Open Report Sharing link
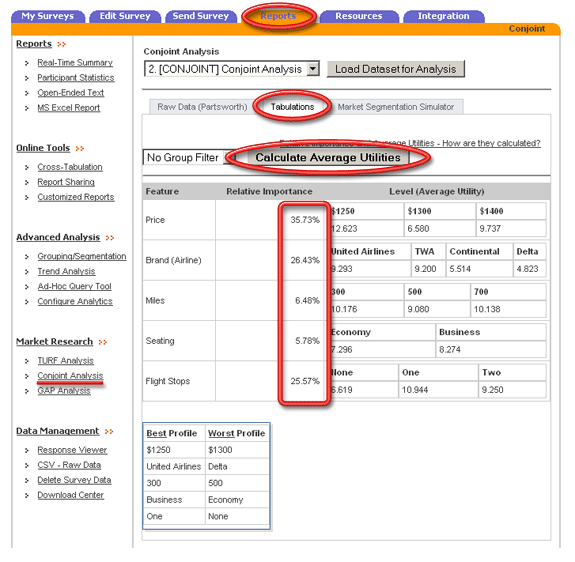The width and height of the screenshot is (575, 562). tap(66, 182)
